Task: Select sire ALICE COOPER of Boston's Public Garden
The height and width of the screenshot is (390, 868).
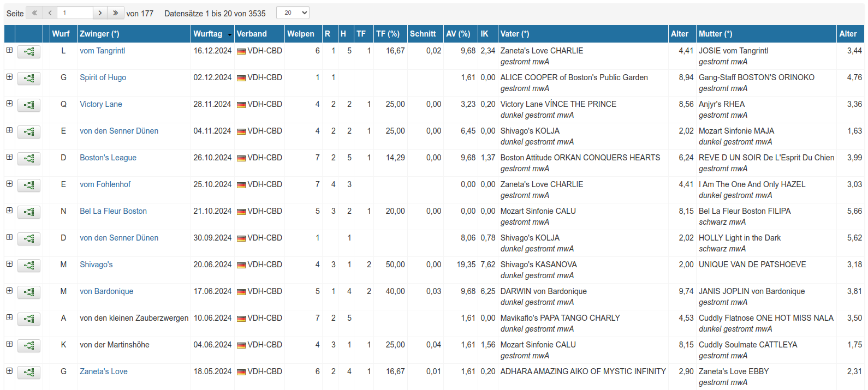Action: pos(574,77)
